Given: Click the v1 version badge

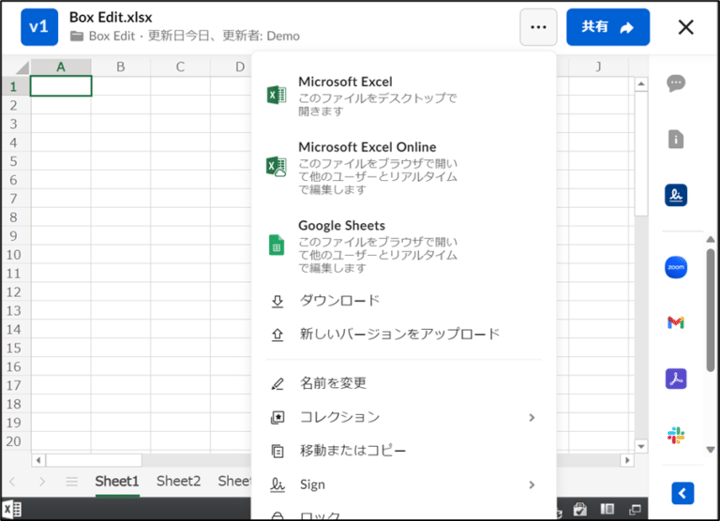Looking at the screenshot, I should pyautogui.click(x=39, y=27).
